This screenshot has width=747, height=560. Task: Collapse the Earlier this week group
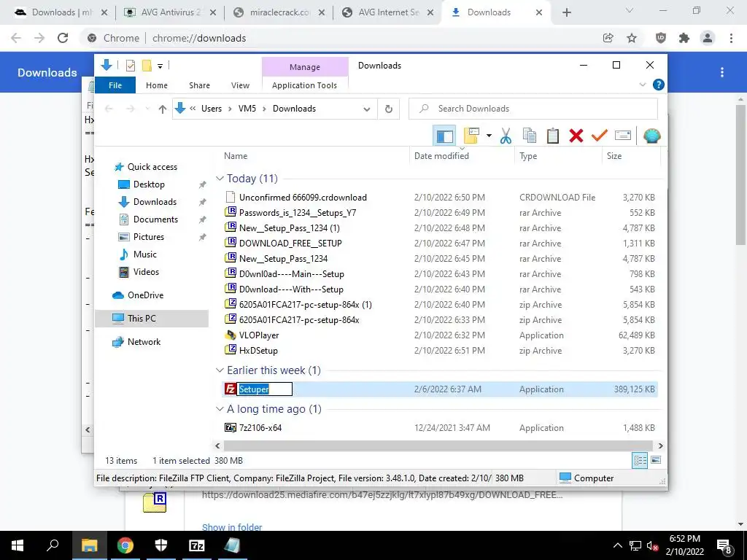(220, 370)
